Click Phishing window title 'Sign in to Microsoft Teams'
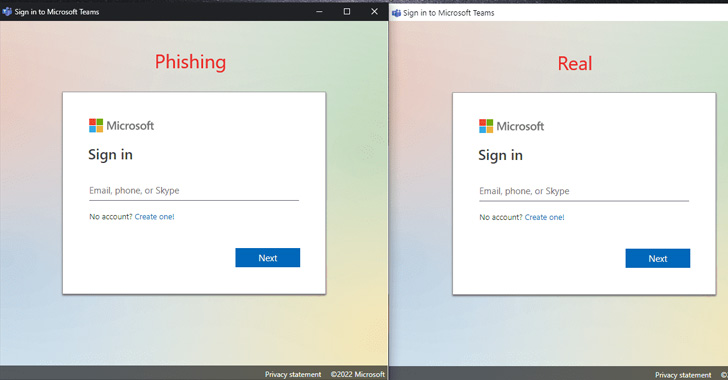The image size is (728, 380). (57, 12)
